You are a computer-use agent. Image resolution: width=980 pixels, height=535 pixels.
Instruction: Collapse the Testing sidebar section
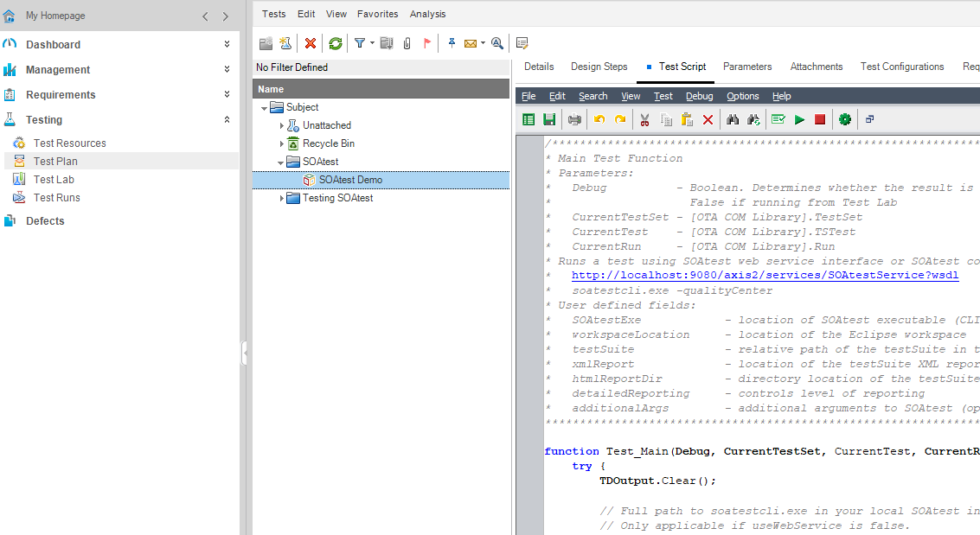coord(227,119)
